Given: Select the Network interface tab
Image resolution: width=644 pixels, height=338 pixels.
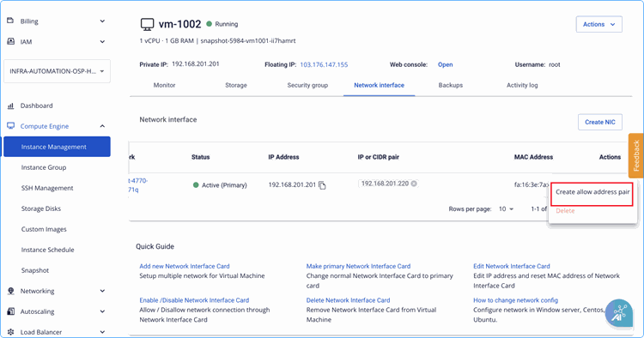Looking at the screenshot, I should click(x=379, y=85).
